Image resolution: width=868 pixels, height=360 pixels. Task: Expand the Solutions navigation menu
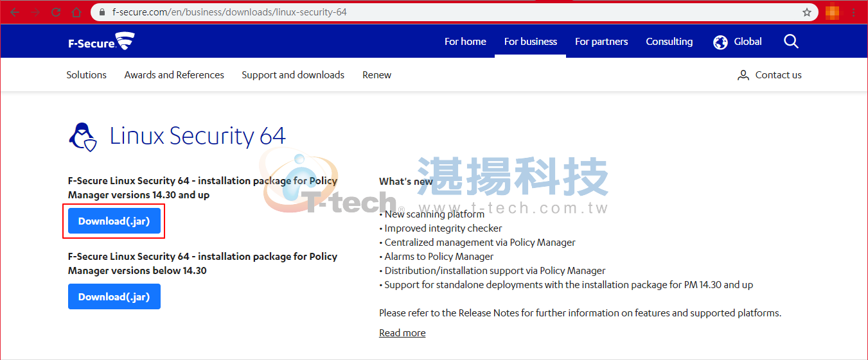pyautogui.click(x=86, y=75)
